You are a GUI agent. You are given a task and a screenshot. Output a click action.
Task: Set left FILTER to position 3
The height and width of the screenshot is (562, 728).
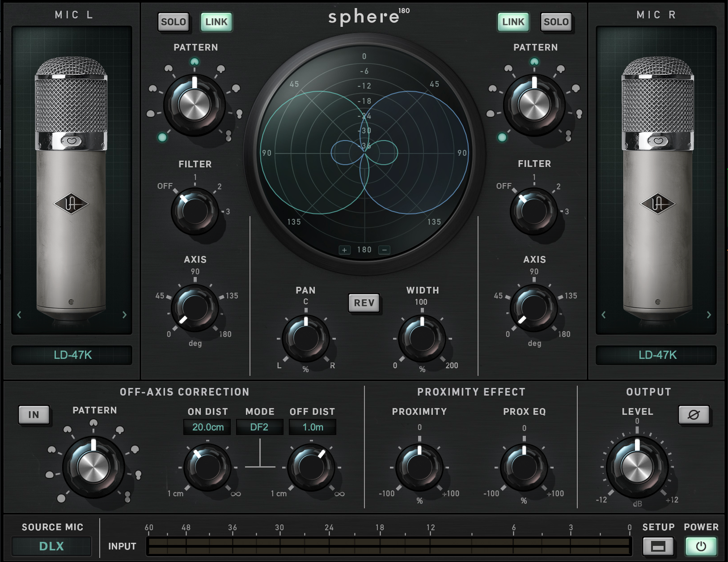[228, 211]
